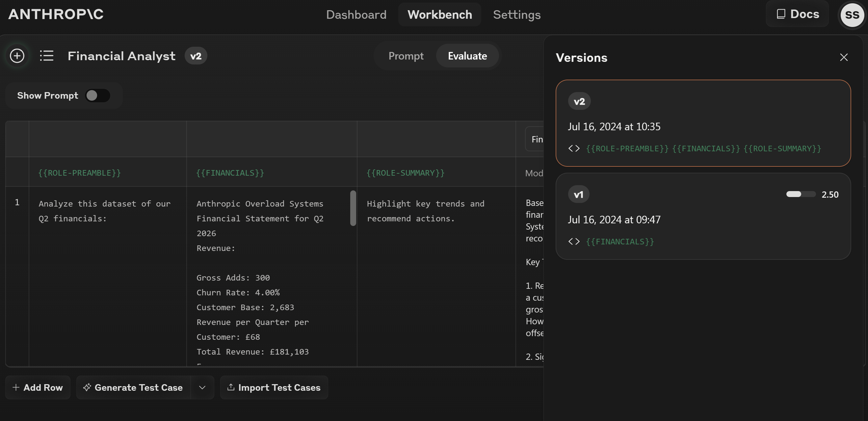Open Docs via the book icon

click(x=781, y=14)
